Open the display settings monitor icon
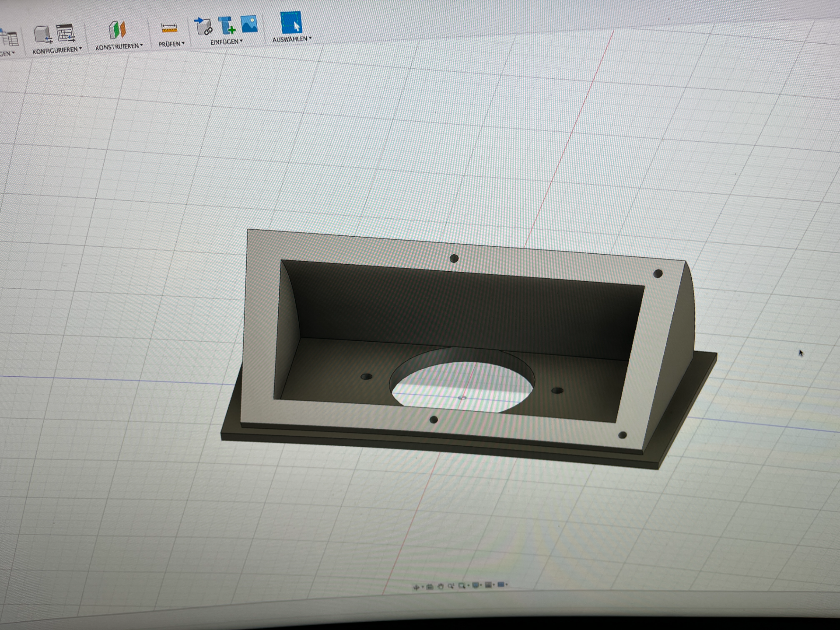Viewport: 840px width, 630px height. pos(475,585)
